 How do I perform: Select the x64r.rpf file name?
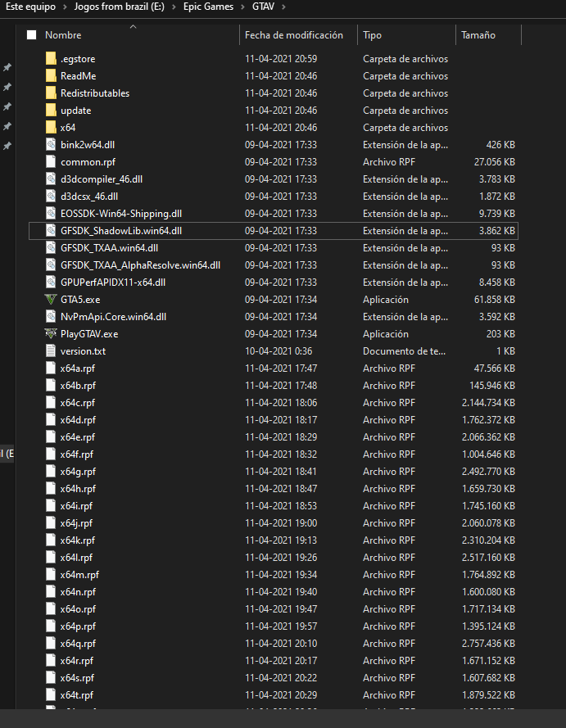(x=77, y=660)
